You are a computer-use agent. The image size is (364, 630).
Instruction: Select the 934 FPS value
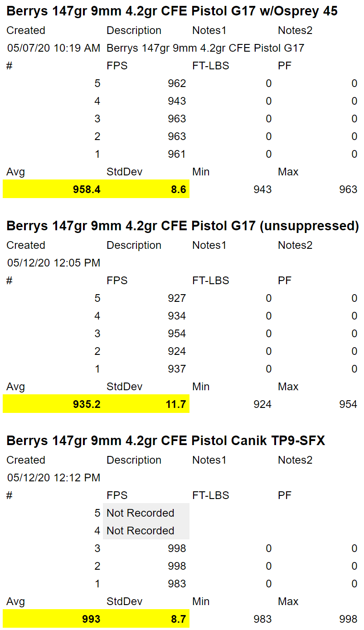click(177, 316)
